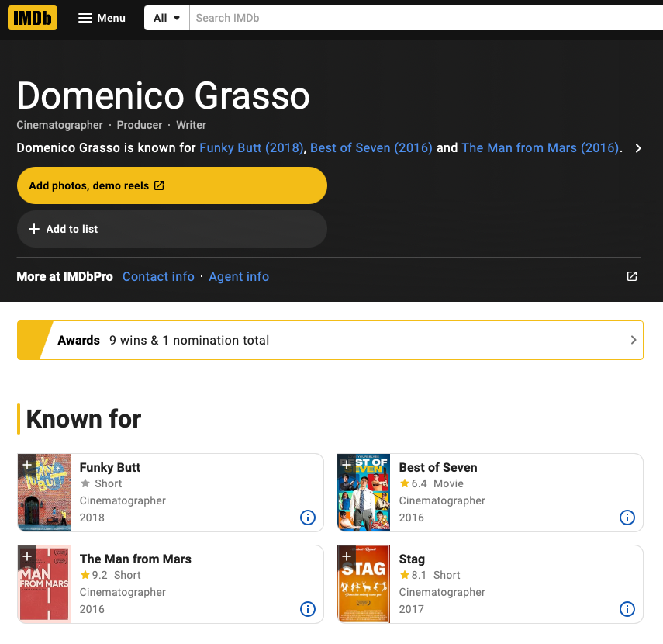This screenshot has height=644, width=663.
Task: Open Funky Butt (2018) link in bio
Action: [x=251, y=147]
